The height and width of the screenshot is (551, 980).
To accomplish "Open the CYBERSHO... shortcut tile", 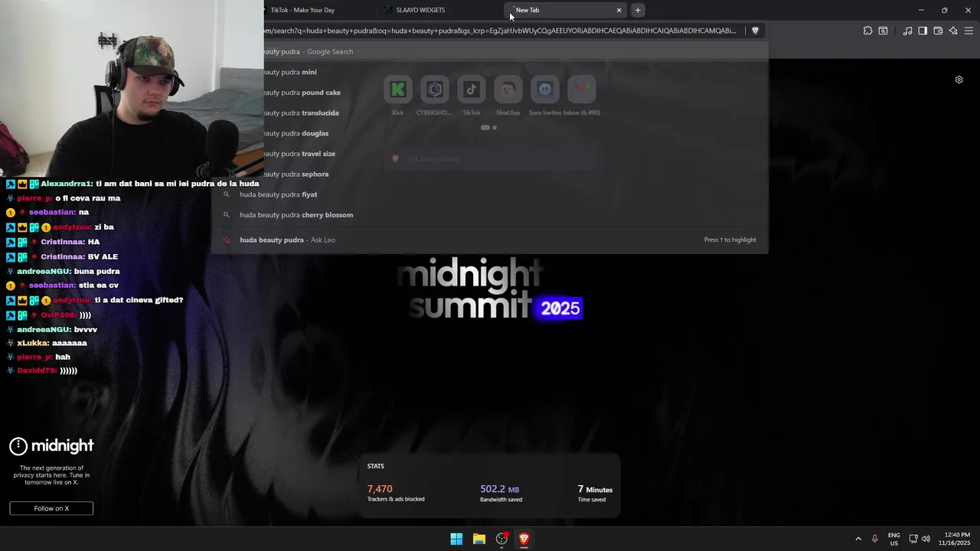I will 434,96.
